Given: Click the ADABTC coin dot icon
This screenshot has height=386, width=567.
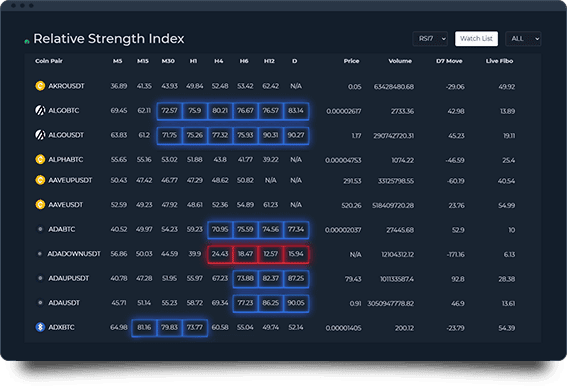Looking at the screenshot, I should coord(40,229).
